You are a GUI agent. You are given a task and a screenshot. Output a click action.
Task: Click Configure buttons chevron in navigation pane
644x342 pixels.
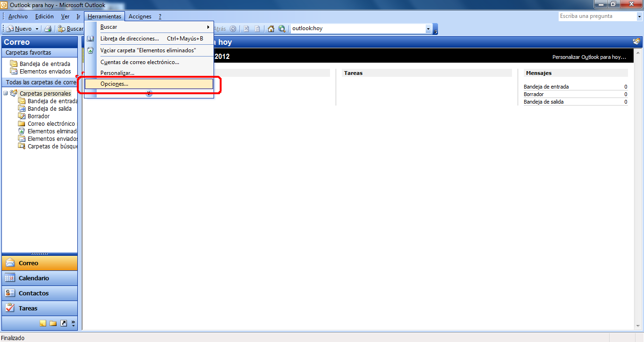point(73,324)
